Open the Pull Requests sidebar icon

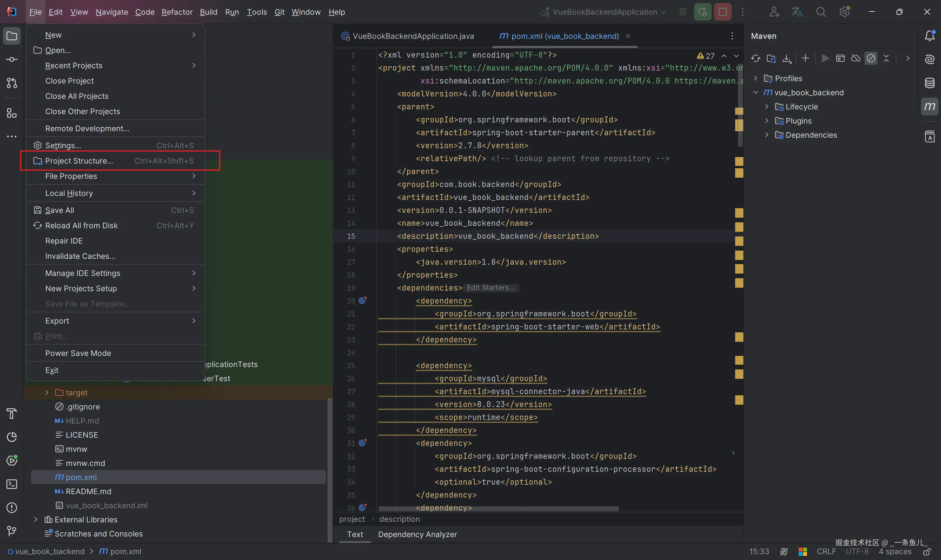click(x=12, y=83)
